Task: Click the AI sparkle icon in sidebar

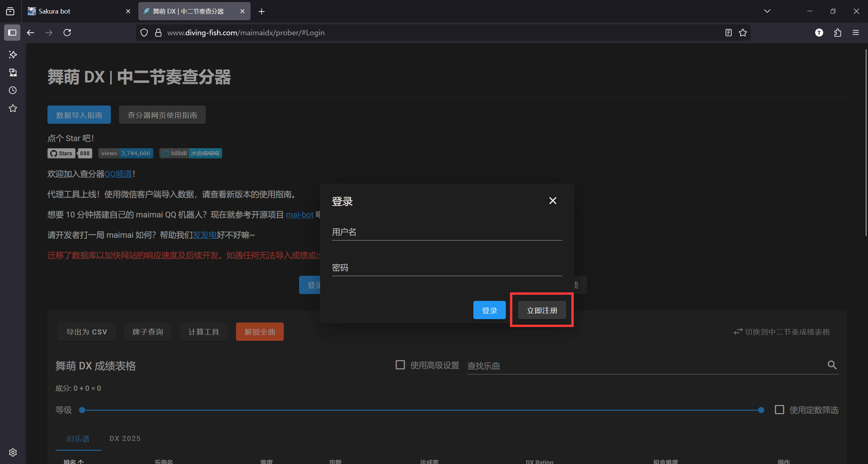Action: coord(13,54)
